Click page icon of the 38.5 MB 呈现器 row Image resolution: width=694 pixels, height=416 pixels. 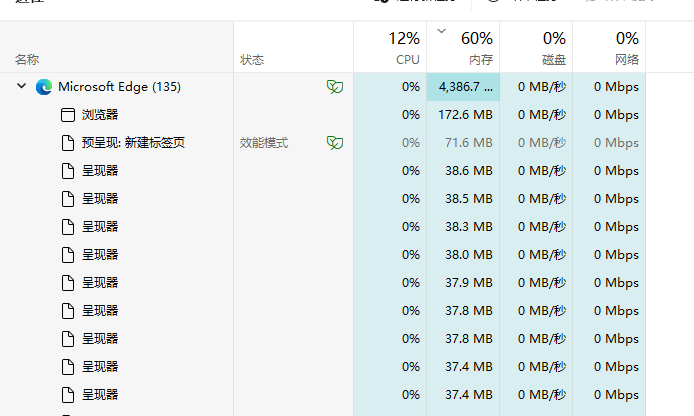(x=68, y=199)
